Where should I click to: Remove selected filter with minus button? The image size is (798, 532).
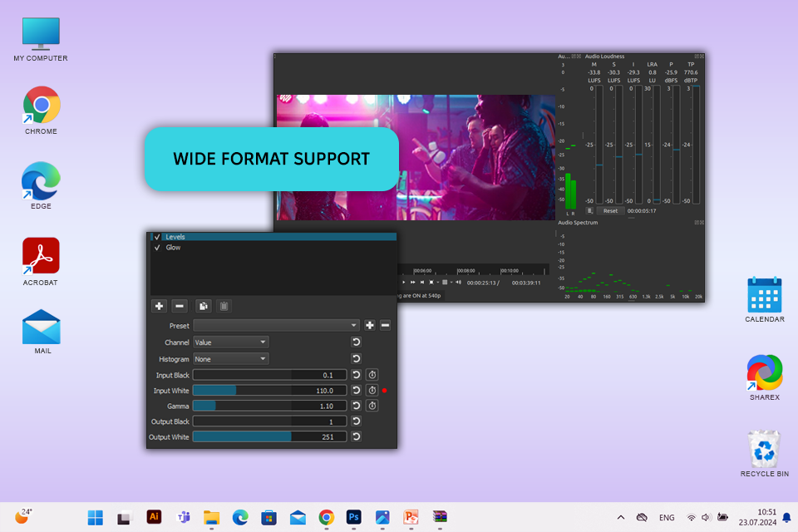tap(180, 306)
